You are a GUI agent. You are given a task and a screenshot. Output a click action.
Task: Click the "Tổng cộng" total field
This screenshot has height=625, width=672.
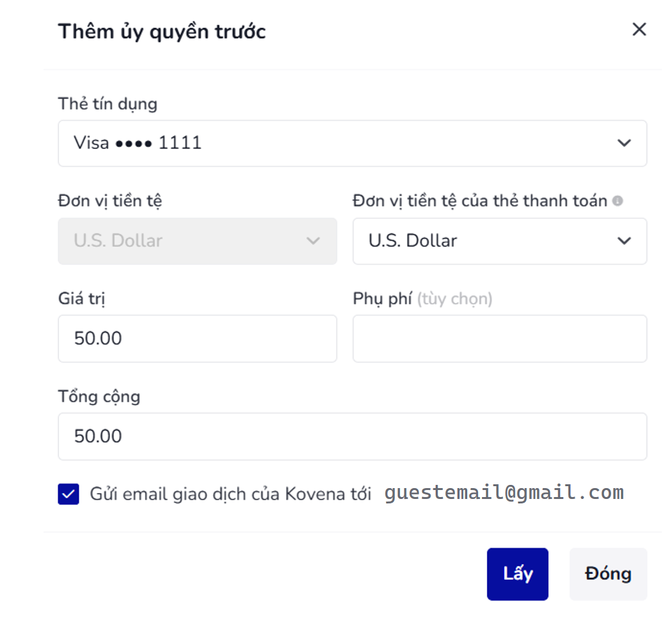[352, 436]
